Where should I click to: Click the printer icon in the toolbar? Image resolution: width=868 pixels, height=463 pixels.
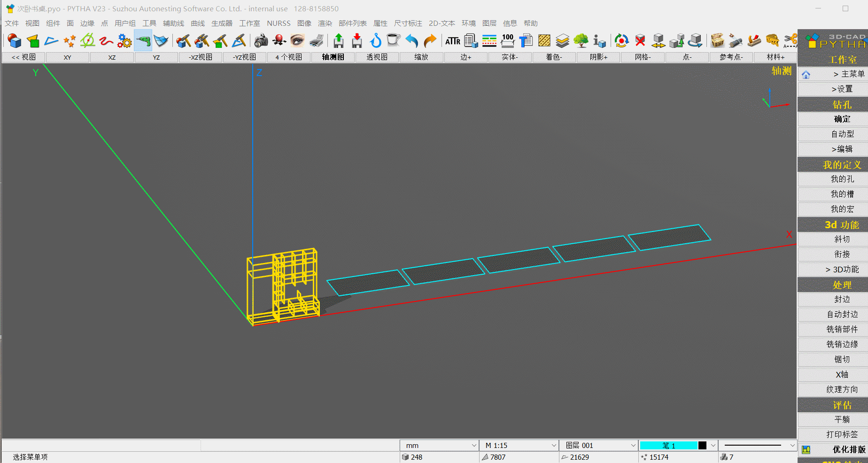pos(316,41)
